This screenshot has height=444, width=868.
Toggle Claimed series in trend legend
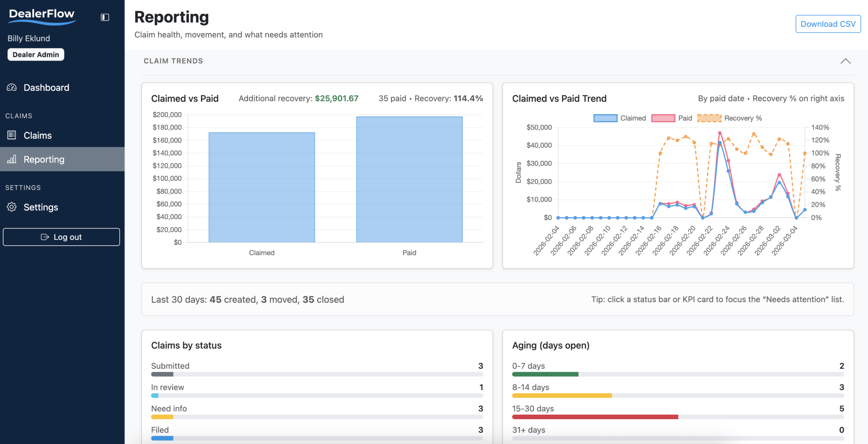620,118
